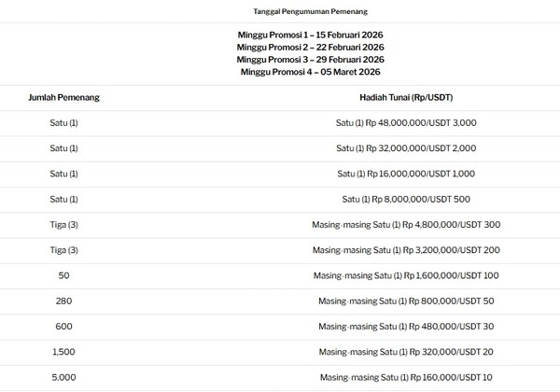Click the Hadiah Tunai (Rp/USDT) column header
The image size is (560, 392).
click(406, 97)
